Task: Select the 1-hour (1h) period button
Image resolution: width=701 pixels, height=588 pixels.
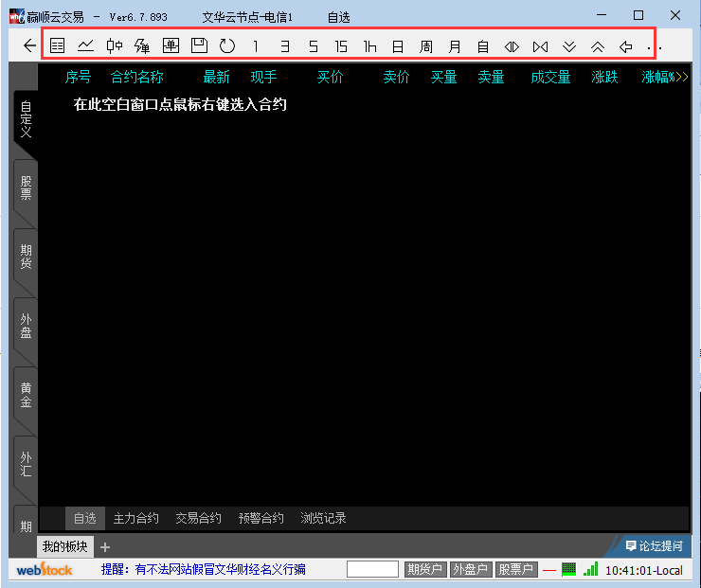Action: 369,45
